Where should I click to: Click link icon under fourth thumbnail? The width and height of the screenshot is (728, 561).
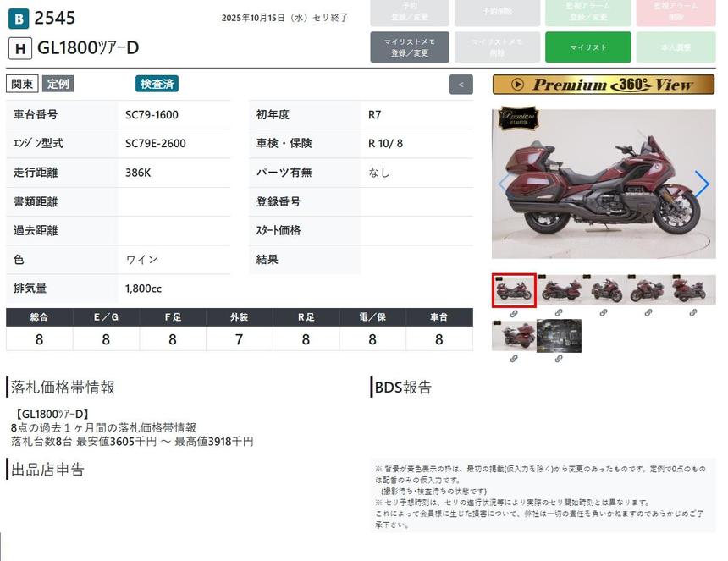coord(648,313)
